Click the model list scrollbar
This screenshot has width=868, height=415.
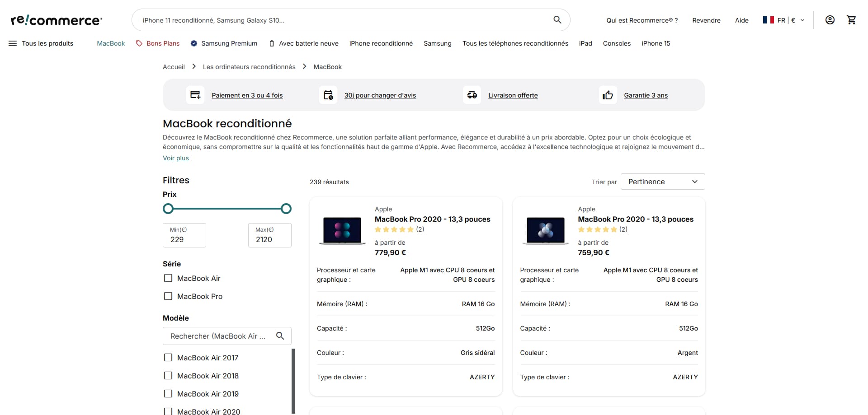293,381
